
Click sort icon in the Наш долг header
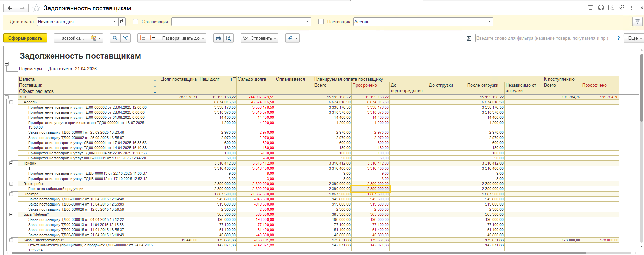coord(233,79)
